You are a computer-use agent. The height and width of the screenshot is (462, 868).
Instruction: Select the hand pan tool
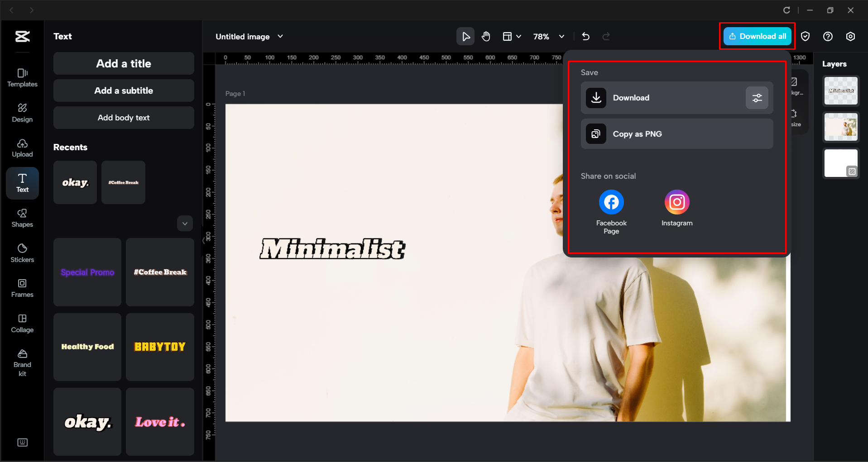tap(486, 36)
